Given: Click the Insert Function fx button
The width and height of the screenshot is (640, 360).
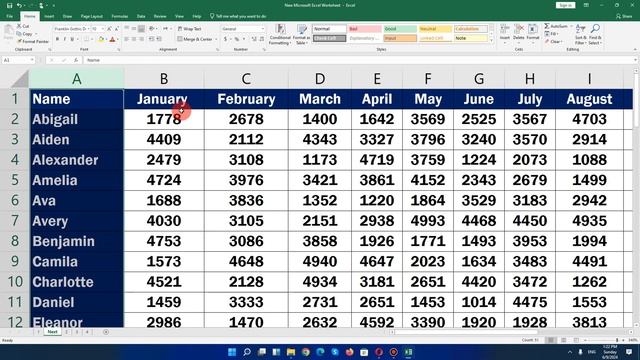Looking at the screenshot, I should (76, 60).
